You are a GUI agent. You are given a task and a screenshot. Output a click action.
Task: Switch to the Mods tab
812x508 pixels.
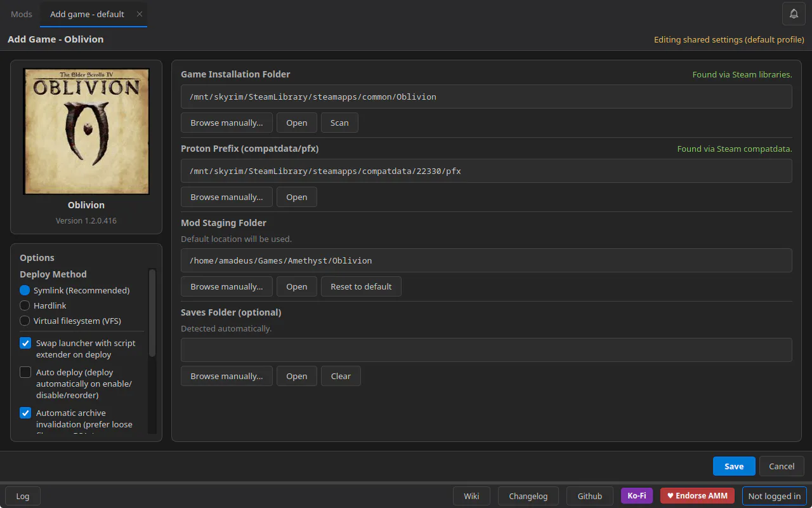22,14
